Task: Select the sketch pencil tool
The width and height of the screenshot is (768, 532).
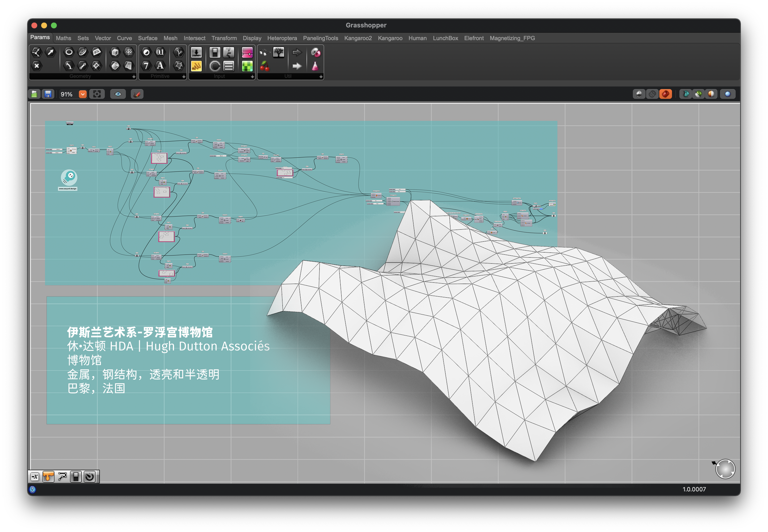Action: tap(137, 94)
